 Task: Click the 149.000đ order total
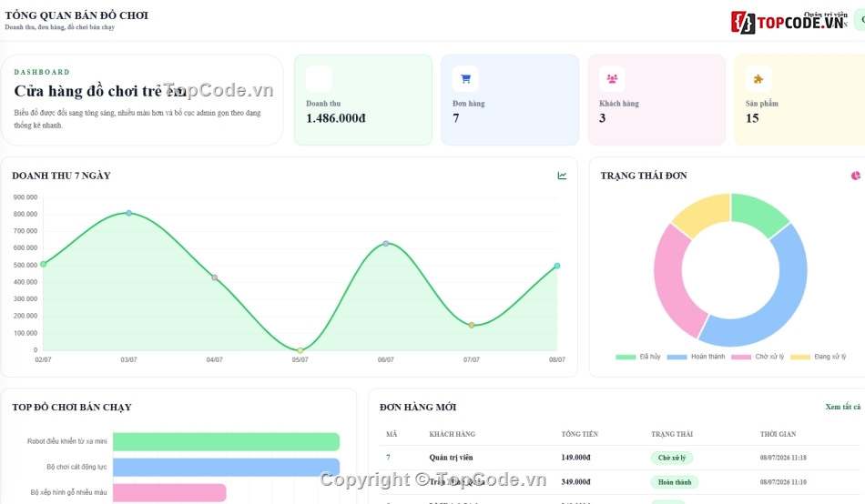(x=576, y=458)
